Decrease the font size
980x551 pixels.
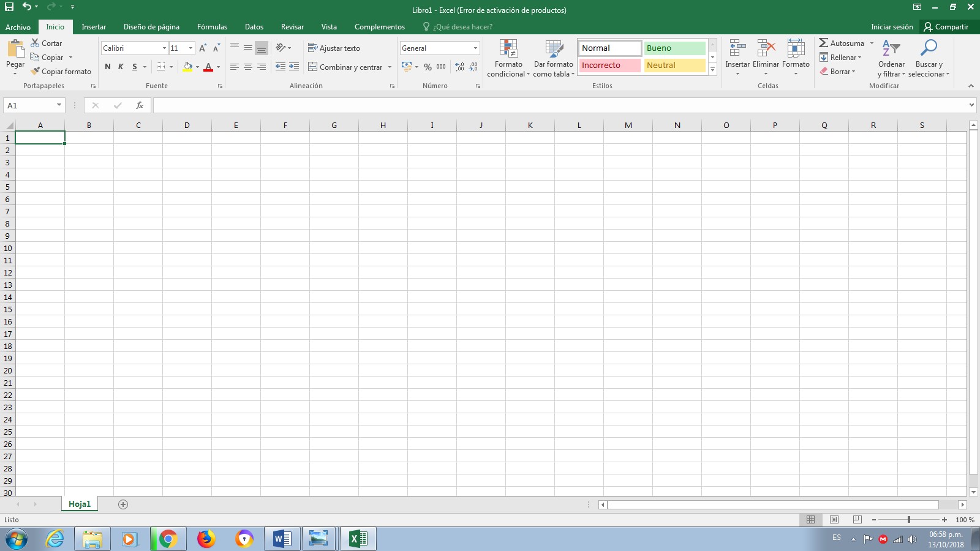tap(216, 48)
